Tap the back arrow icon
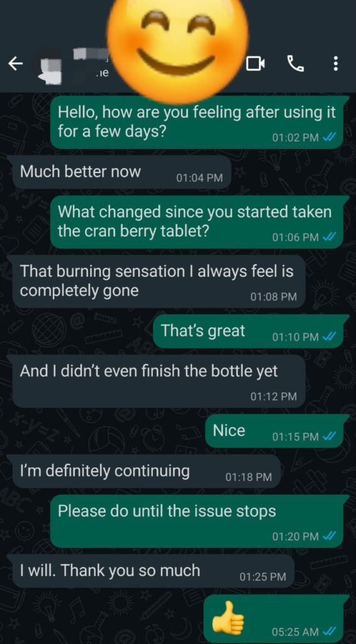This screenshot has height=644, width=356. coord(16,64)
